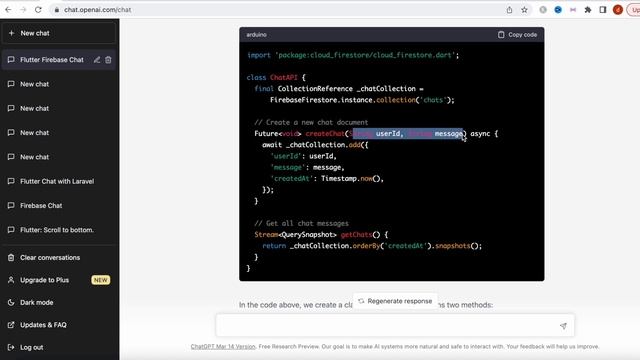
Task: Click the import cloud_firestore code line
Action: (353, 55)
